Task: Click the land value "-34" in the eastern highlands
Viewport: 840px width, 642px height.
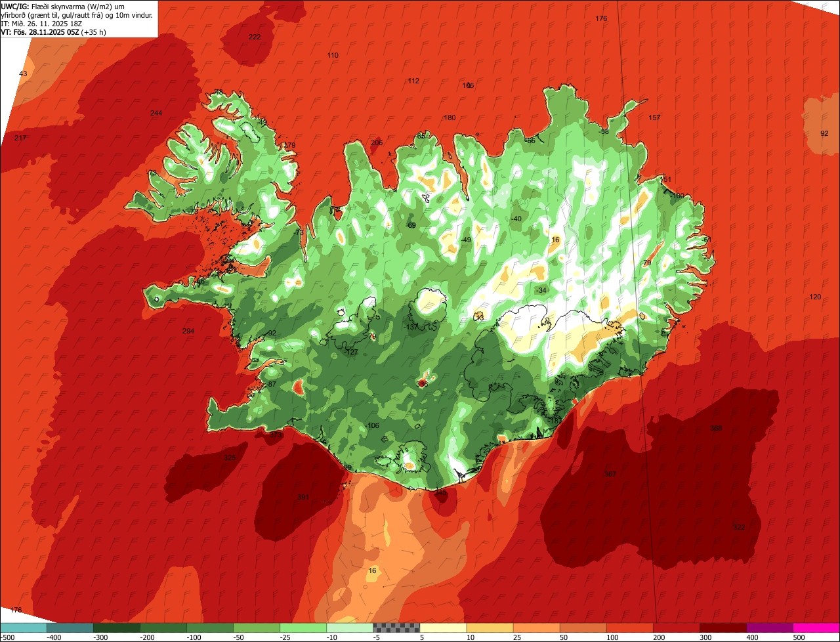Action: [x=541, y=290]
